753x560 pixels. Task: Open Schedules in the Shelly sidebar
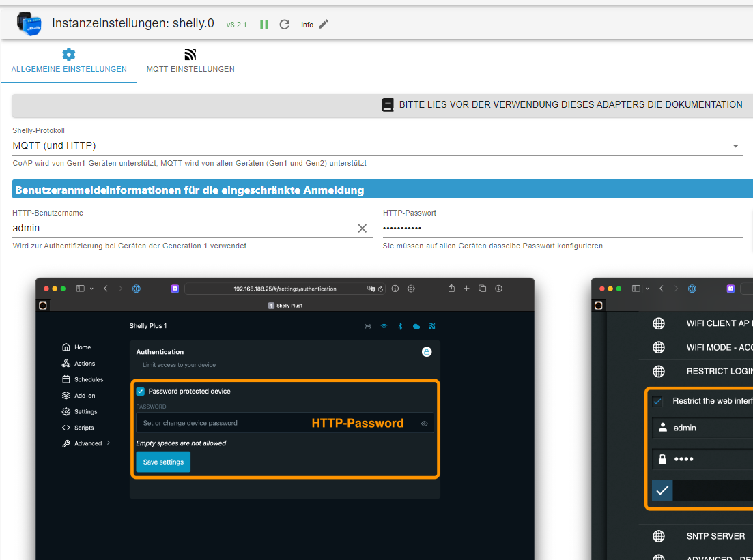click(83, 379)
